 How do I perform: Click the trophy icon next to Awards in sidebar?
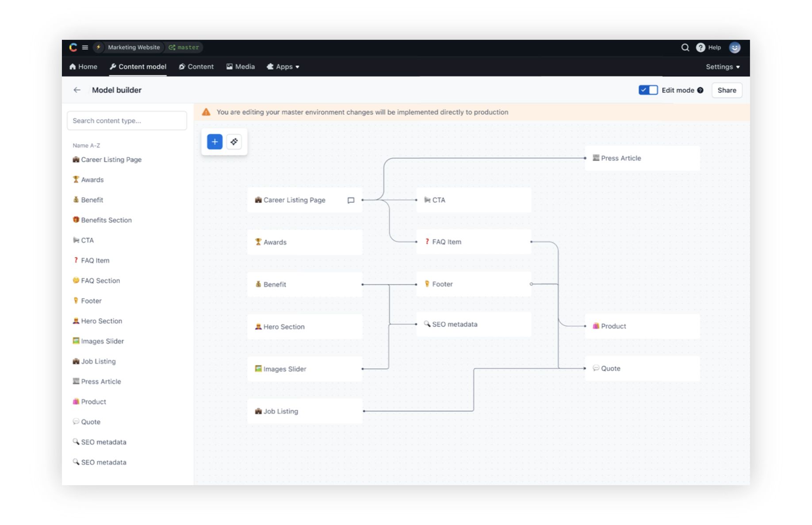[76, 179]
